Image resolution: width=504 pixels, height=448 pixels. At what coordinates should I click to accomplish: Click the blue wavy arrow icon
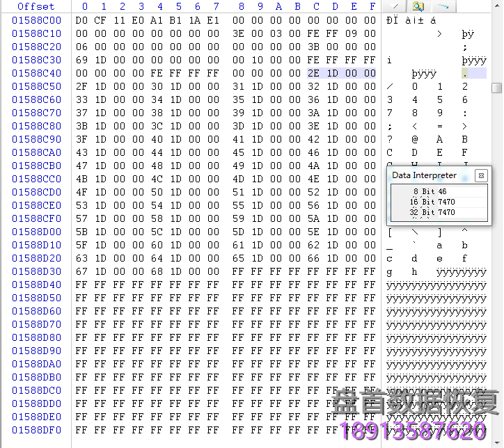(441, 6)
